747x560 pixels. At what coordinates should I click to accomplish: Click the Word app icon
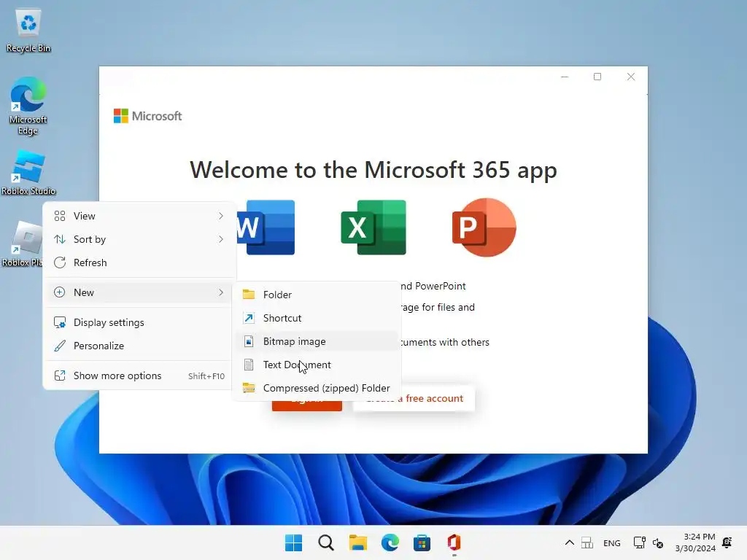point(266,227)
